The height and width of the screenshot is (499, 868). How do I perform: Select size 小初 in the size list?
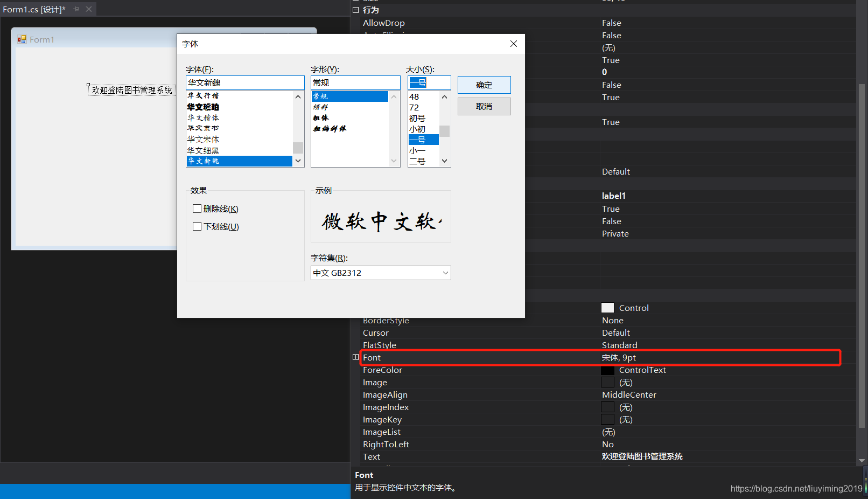pyautogui.click(x=424, y=129)
